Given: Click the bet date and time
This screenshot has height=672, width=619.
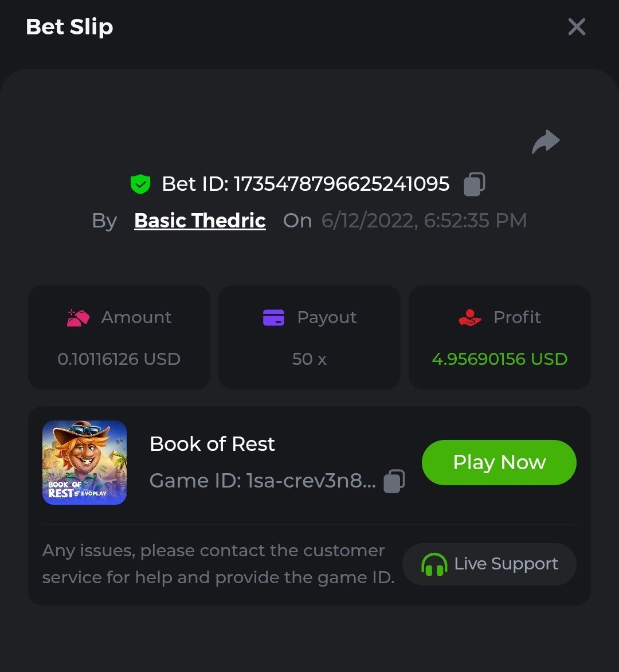Looking at the screenshot, I should pos(424,221).
